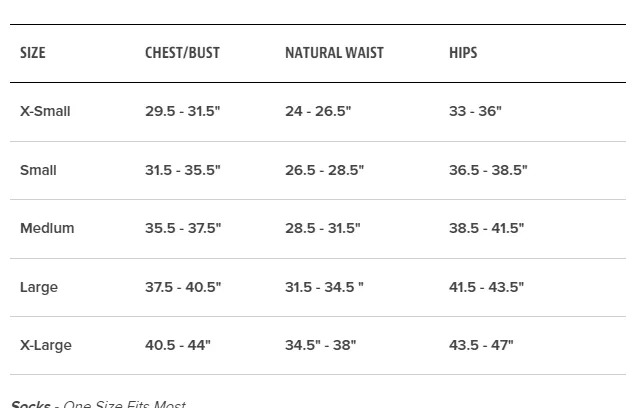This screenshot has width=632, height=408.
Task: Click the X-Large size row label
Action: point(46,346)
